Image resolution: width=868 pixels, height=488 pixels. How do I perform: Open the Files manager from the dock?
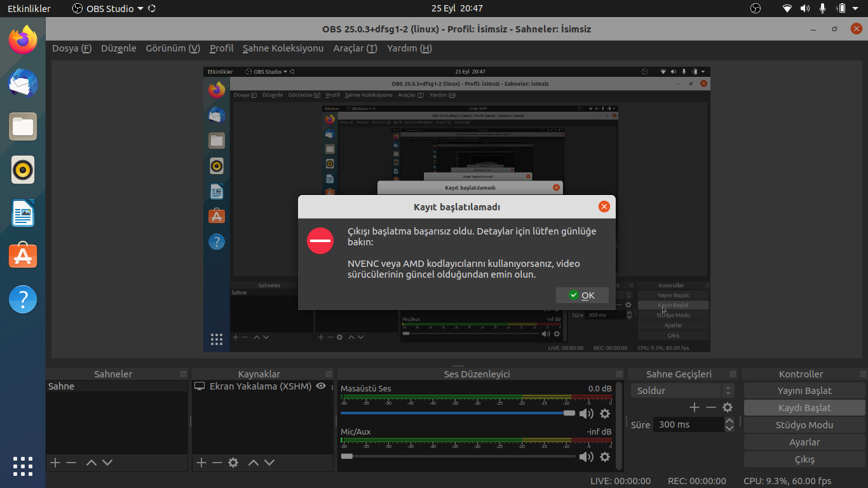pyautogui.click(x=23, y=126)
